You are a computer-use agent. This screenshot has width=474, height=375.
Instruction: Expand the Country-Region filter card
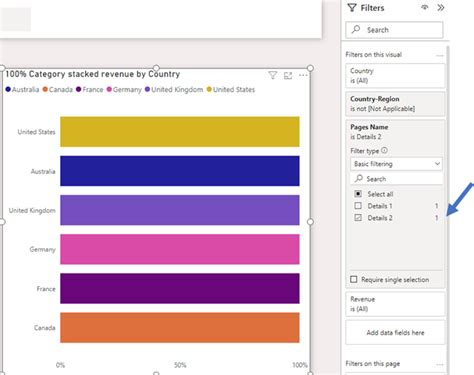pyautogui.click(x=395, y=104)
